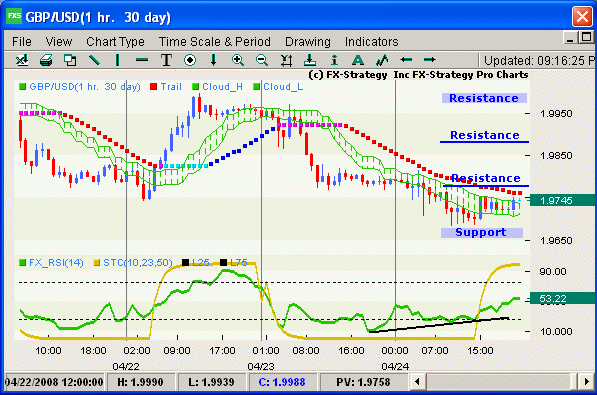
Task: Click the scrollbar left arrow
Action: (x=418, y=381)
